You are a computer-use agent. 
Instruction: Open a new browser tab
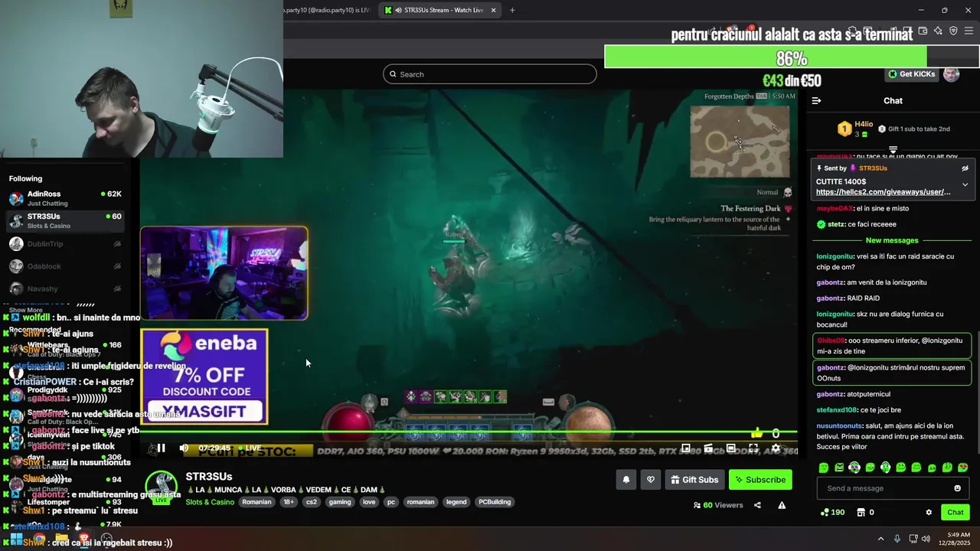coord(512,10)
